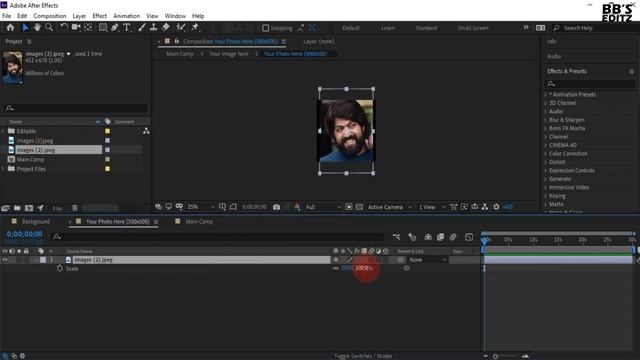The width and height of the screenshot is (640, 360).
Task: Select the Hand tool
Action: tap(37, 27)
